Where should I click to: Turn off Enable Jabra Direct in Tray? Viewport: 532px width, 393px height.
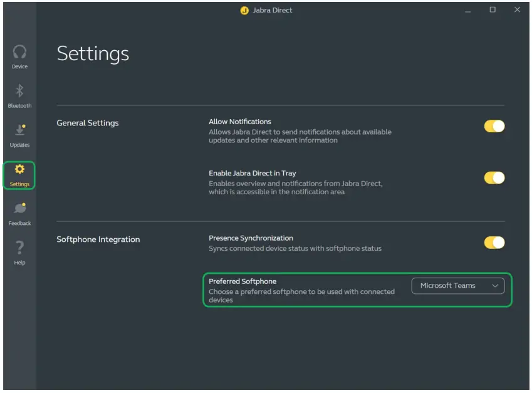tap(494, 178)
